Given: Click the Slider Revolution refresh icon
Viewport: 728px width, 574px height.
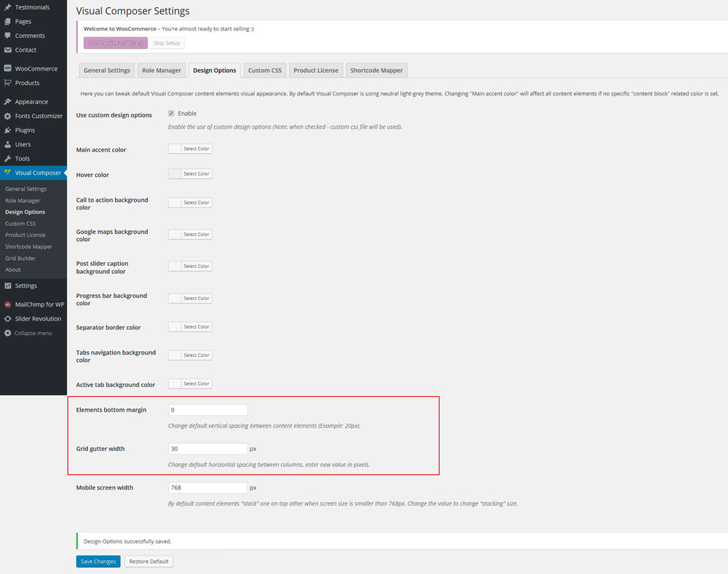Looking at the screenshot, I should coord(7,319).
